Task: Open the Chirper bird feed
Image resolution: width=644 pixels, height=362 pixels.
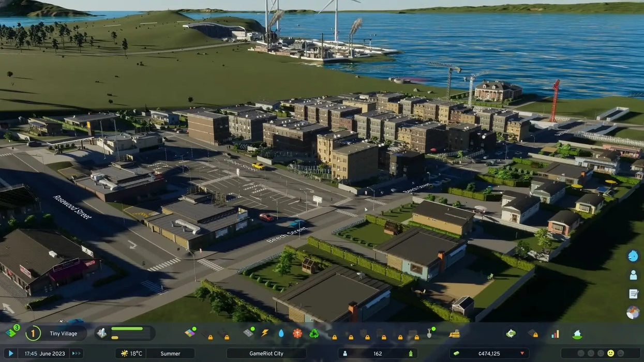Action: [633, 255]
